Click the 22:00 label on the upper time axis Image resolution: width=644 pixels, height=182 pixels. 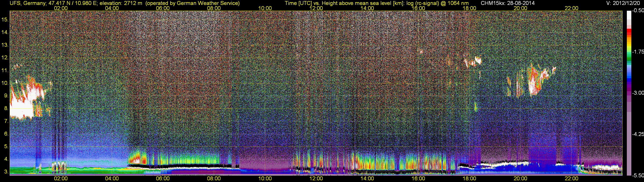[571, 8]
